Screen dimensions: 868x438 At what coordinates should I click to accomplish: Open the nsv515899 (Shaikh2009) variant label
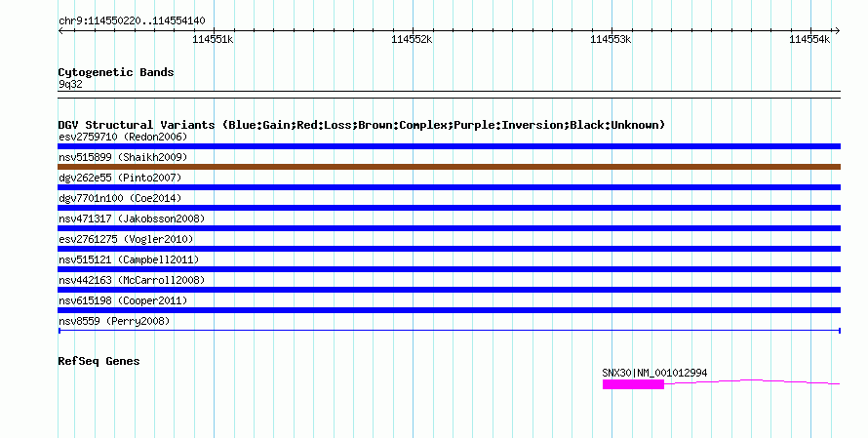click(123, 157)
